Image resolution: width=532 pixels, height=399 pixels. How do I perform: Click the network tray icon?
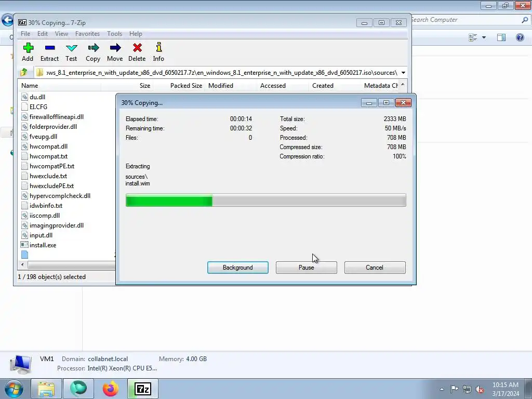467,389
